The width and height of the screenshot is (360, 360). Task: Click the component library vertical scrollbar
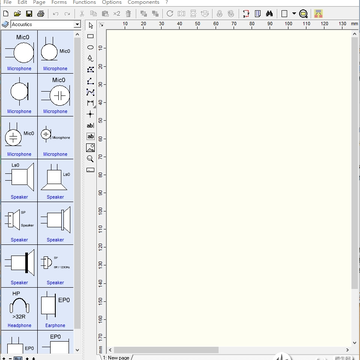(x=77, y=183)
